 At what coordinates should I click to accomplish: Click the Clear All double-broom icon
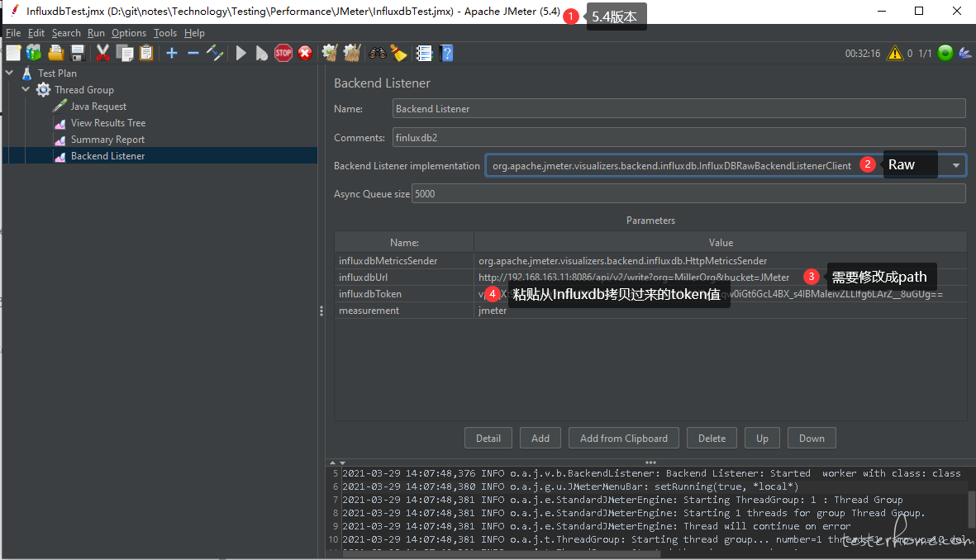(352, 54)
